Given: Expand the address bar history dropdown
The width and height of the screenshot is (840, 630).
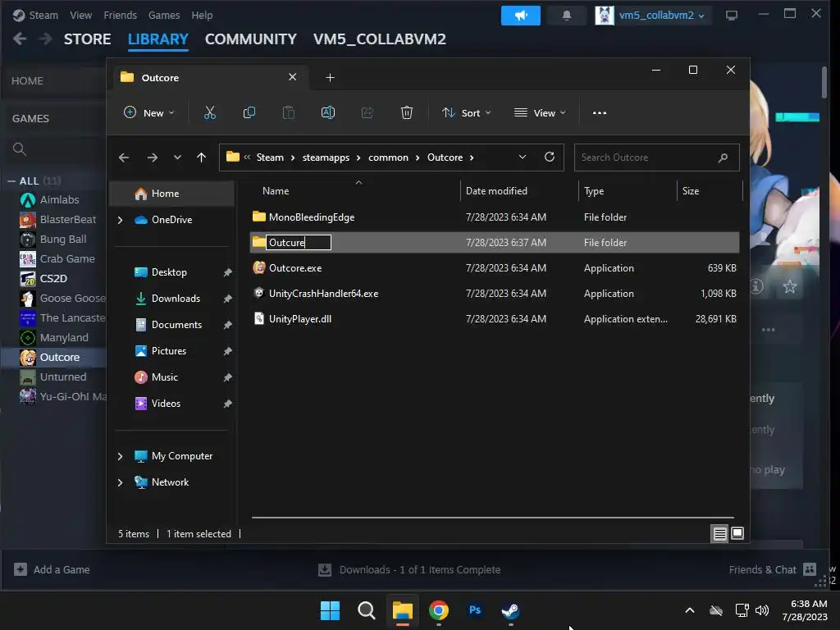Looking at the screenshot, I should 523,157.
